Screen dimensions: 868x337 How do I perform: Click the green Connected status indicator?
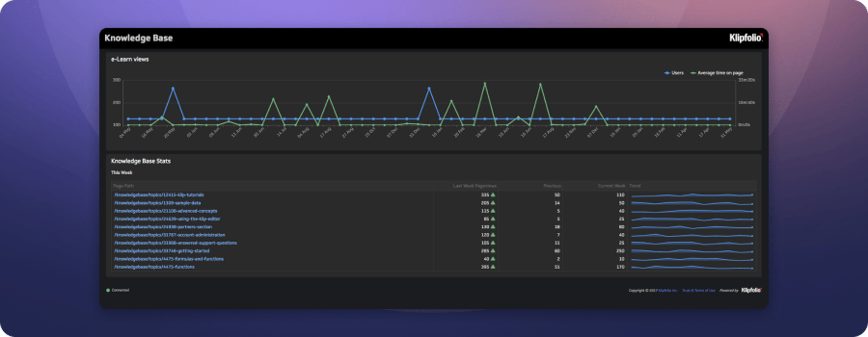(x=108, y=290)
